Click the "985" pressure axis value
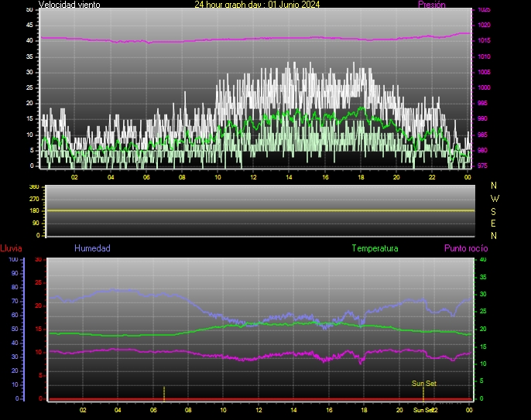531x420 pixels. [x=482, y=135]
